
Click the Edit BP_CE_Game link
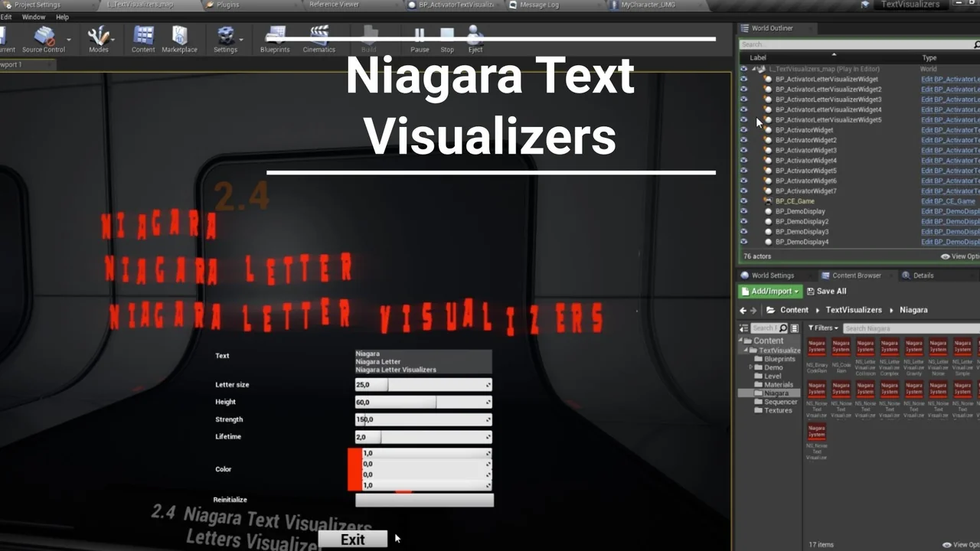click(949, 201)
